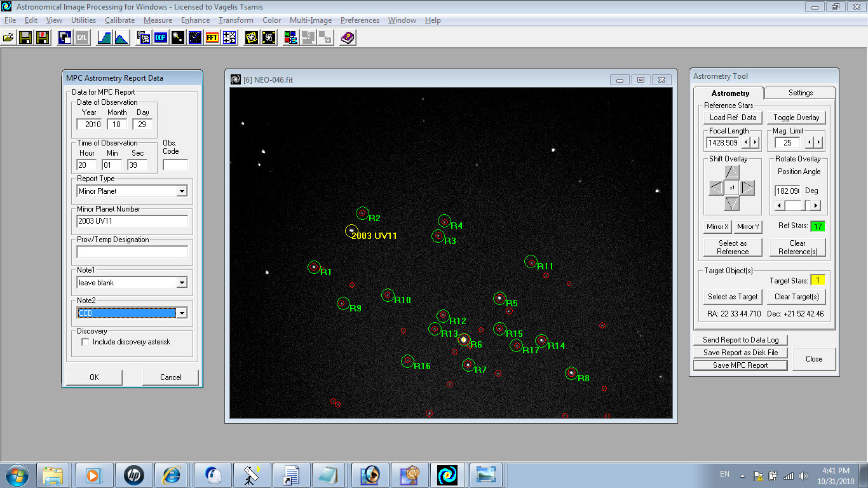The height and width of the screenshot is (488, 868).
Task: Click the DDP filter toolbar icon
Action: point(161,37)
